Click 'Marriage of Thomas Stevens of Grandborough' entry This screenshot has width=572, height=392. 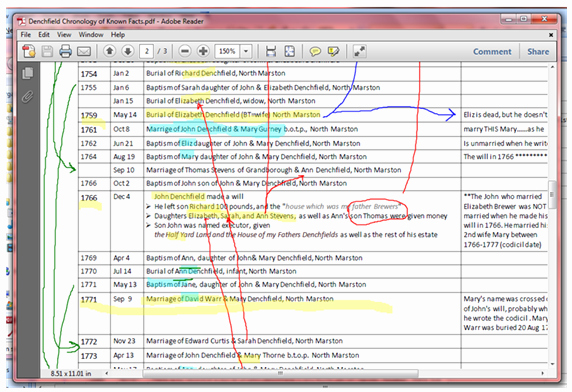(x=274, y=170)
